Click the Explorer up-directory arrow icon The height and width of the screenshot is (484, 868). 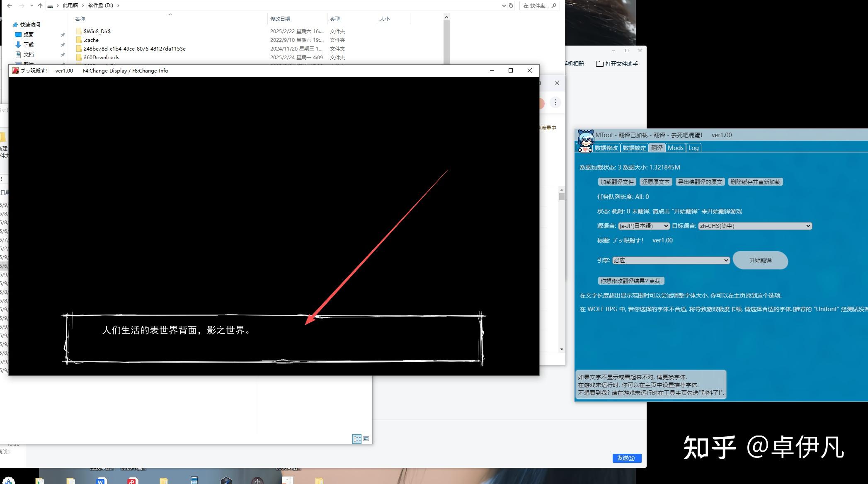point(40,5)
